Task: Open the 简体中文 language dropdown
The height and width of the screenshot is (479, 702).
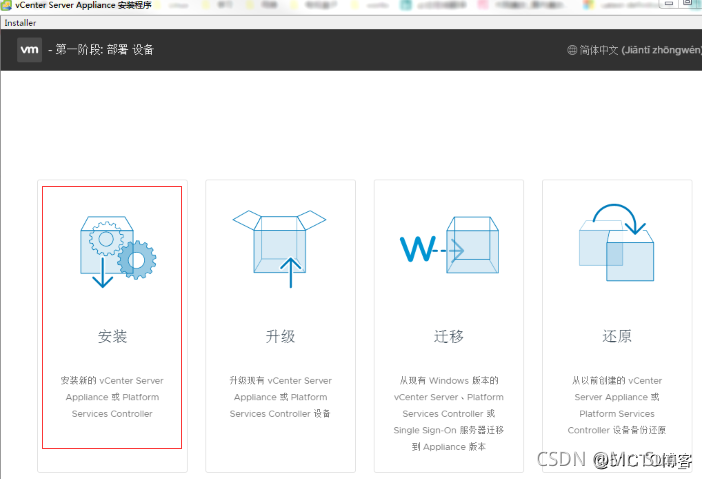Action: pyautogui.click(x=634, y=50)
